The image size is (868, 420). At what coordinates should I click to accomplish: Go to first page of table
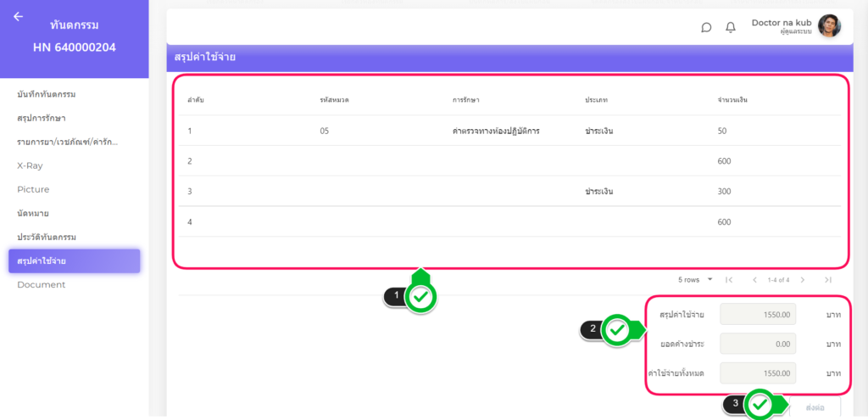click(x=728, y=280)
